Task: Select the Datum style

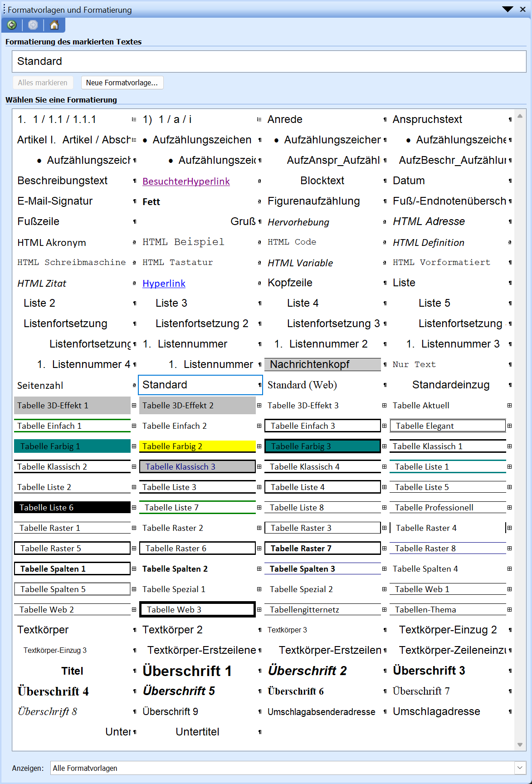Action: coord(409,181)
